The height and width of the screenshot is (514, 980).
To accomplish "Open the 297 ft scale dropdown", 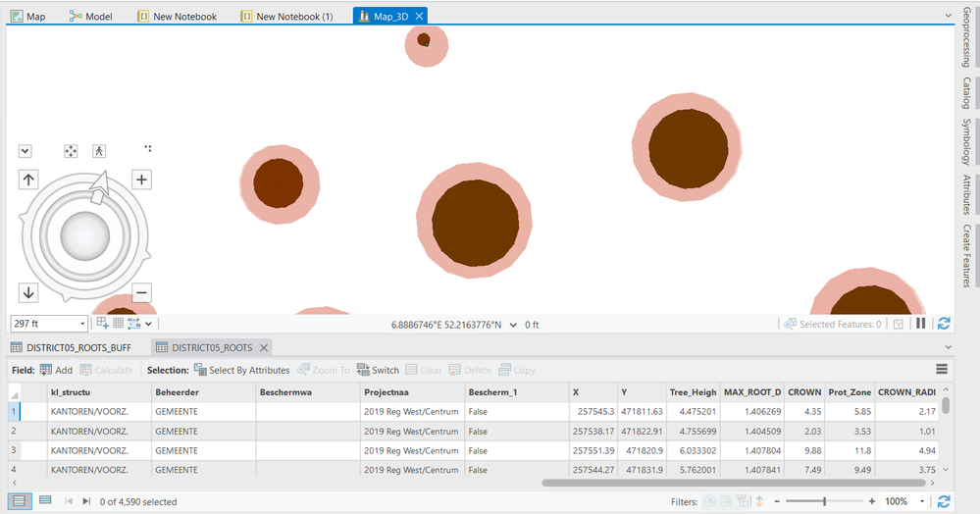I will (x=82, y=324).
